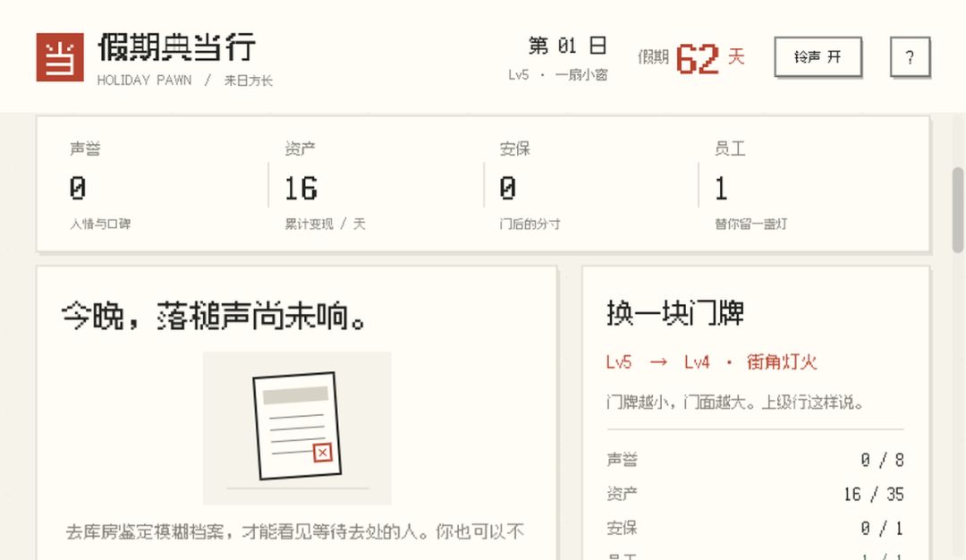This screenshot has height=560, width=966.
Task: Toggle the 铃声 开 sound button
Action: pos(818,57)
